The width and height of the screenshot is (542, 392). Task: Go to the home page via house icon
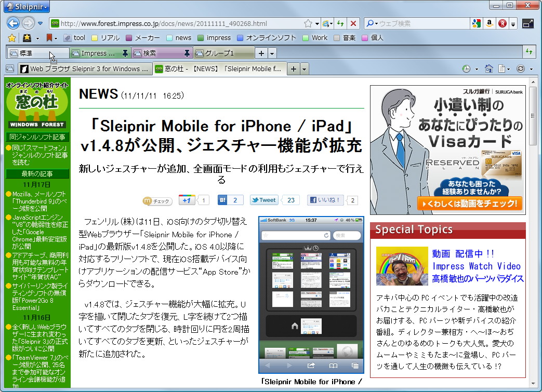click(x=489, y=69)
